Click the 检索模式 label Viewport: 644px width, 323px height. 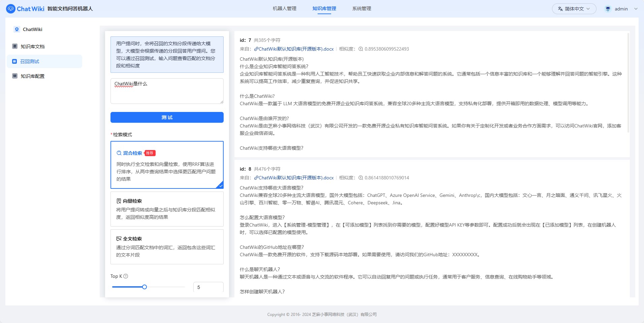[122, 135]
